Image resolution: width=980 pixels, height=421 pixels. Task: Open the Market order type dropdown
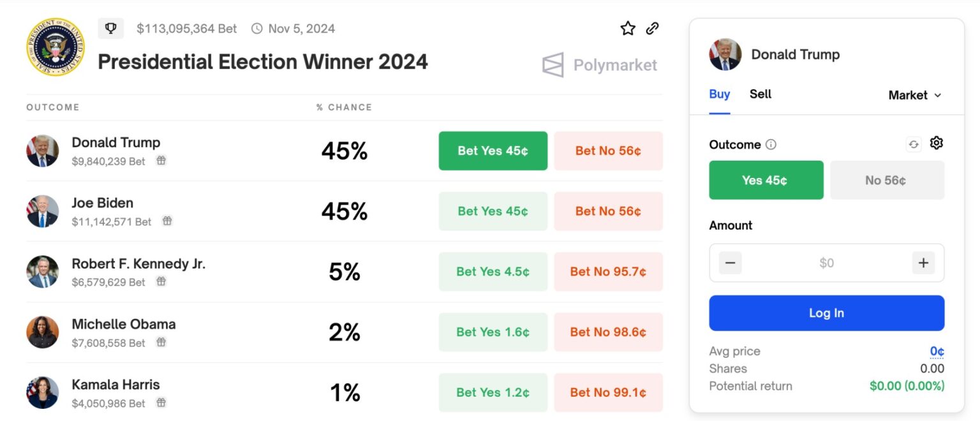[x=914, y=95]
